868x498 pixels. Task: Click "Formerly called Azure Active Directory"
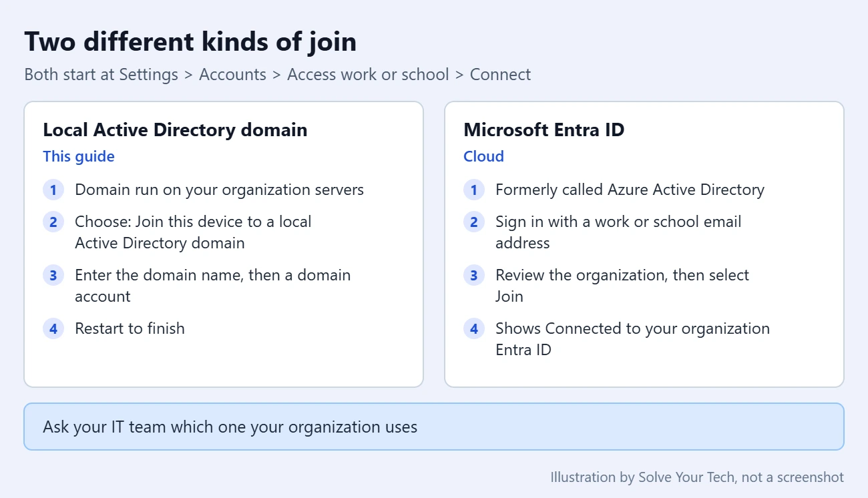coord(630,190)
